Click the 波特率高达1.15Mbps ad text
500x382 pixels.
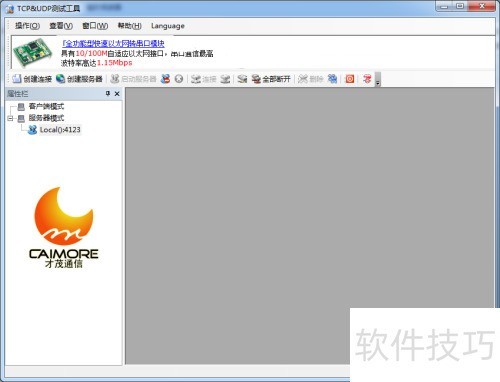pyautogui.click(x=97, y=63)
